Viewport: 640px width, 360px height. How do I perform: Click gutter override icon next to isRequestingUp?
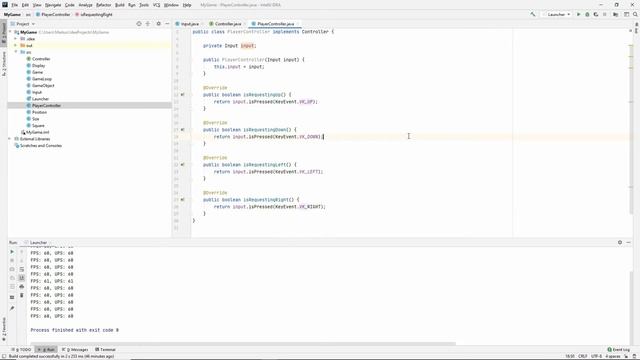coord(182,95)
